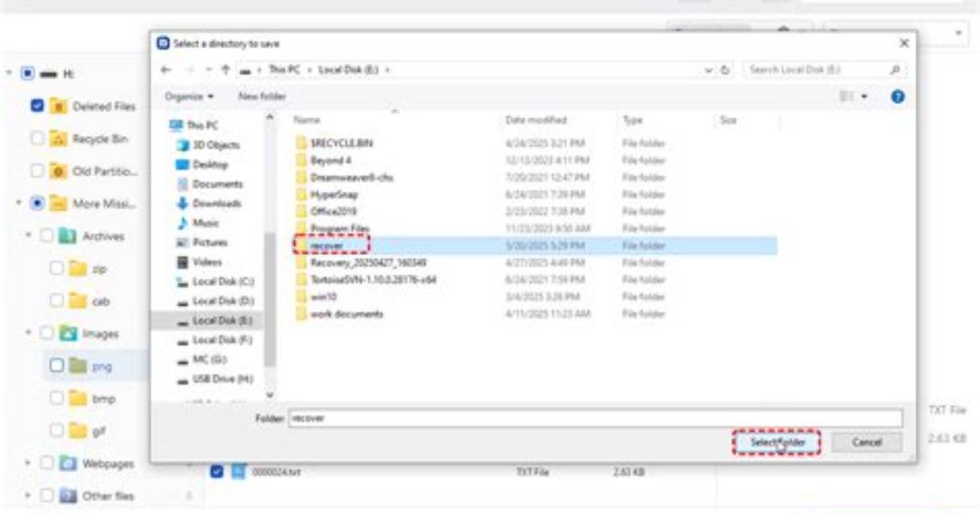The width and height of the screenshot is (980, 515).
Task: Select Local Disk (C:) in navigation pane
Action: pos(216,281)
